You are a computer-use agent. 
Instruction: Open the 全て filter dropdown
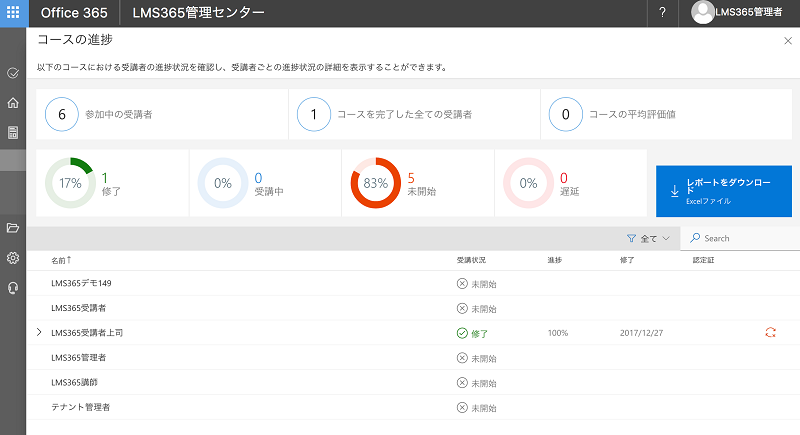tap(648, 239)
